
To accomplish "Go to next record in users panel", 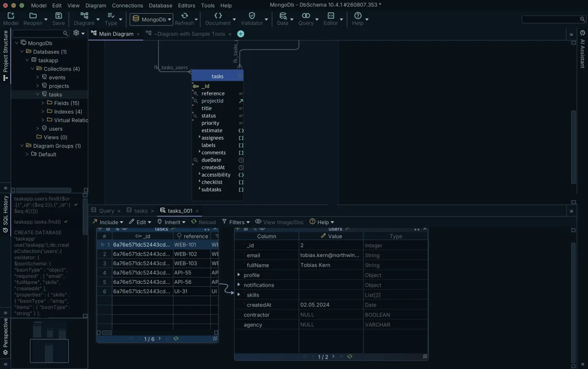I will click(x=333, y=357).
